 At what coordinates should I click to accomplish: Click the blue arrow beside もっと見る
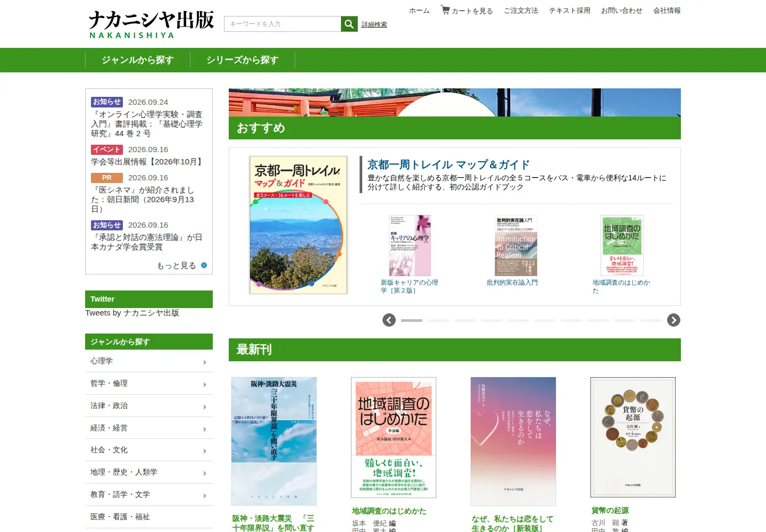[x=204, y=265]
